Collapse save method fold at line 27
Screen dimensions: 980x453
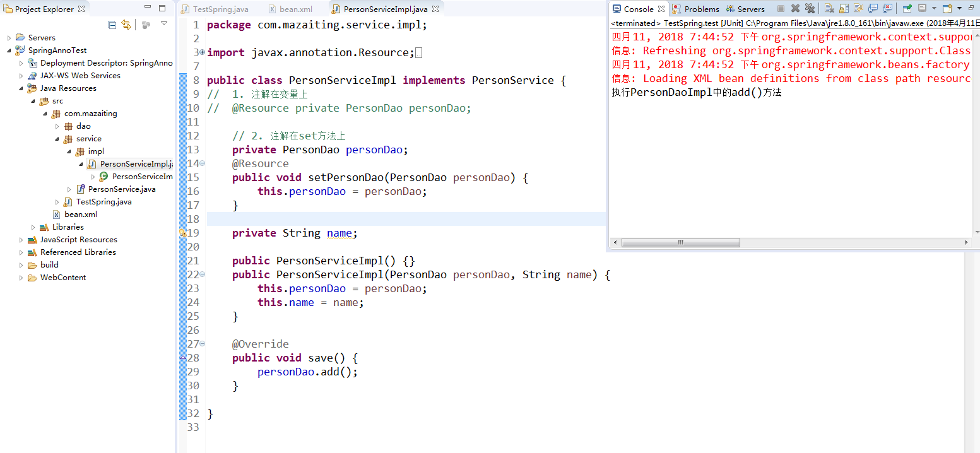point(203,344)
